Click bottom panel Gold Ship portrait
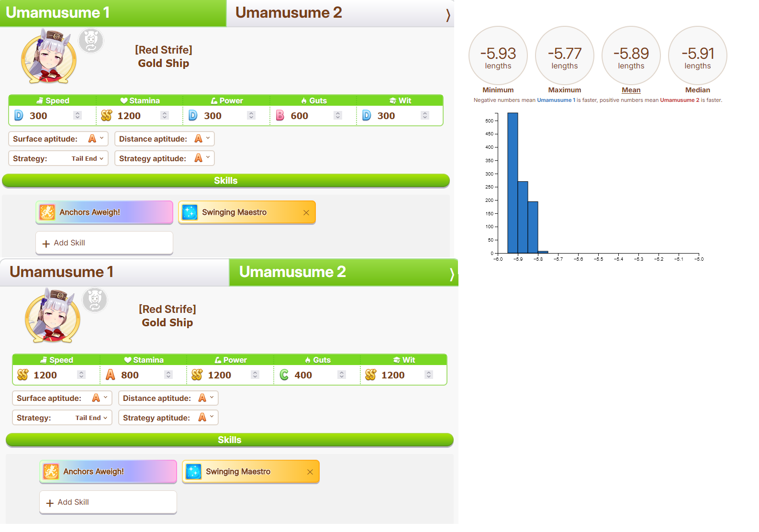759x532 pixels. coord(53,316)
